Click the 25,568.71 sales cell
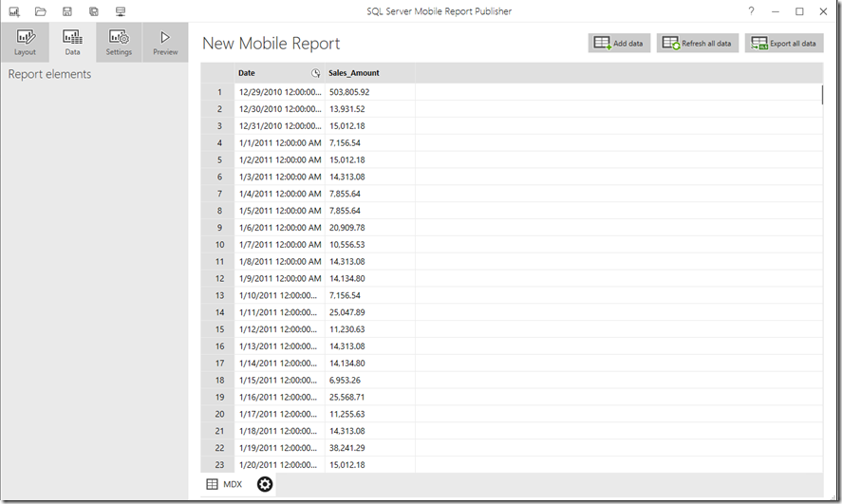This screenshot has height=504, width=842. pyautogui.click(x=369, y=397)
